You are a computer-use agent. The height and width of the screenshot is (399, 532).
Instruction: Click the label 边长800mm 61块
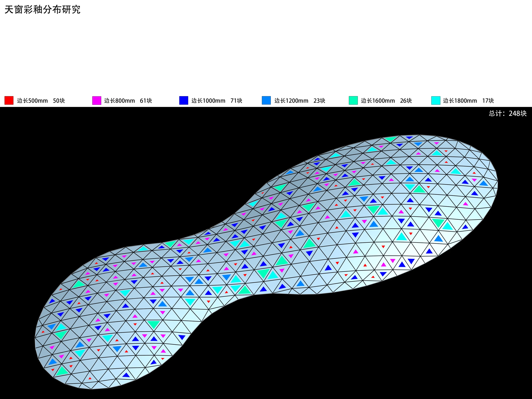(x=128, y=101)
